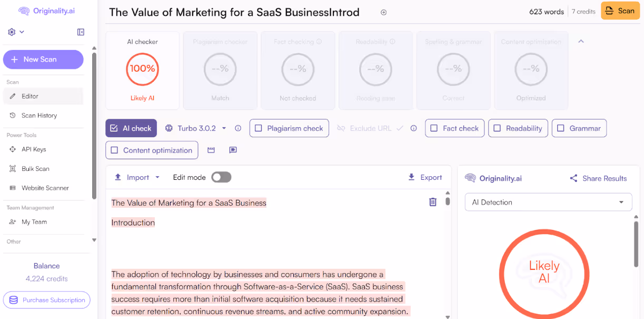
Task: Collapse the sidebar panel icon
Action: (x=81, y=32)
